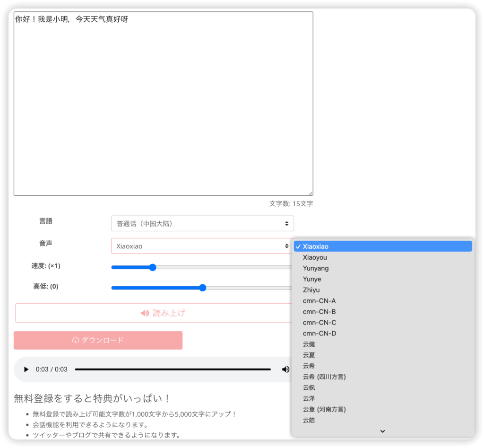This screenshot has height=448, width=484.
Task: Mute the audio player volume icon
Action: [x=285, y=369]
